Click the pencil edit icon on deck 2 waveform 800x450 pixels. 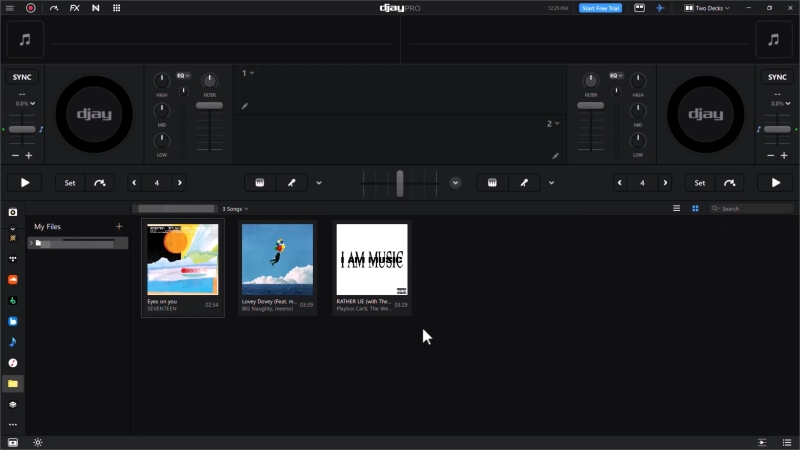555,156
